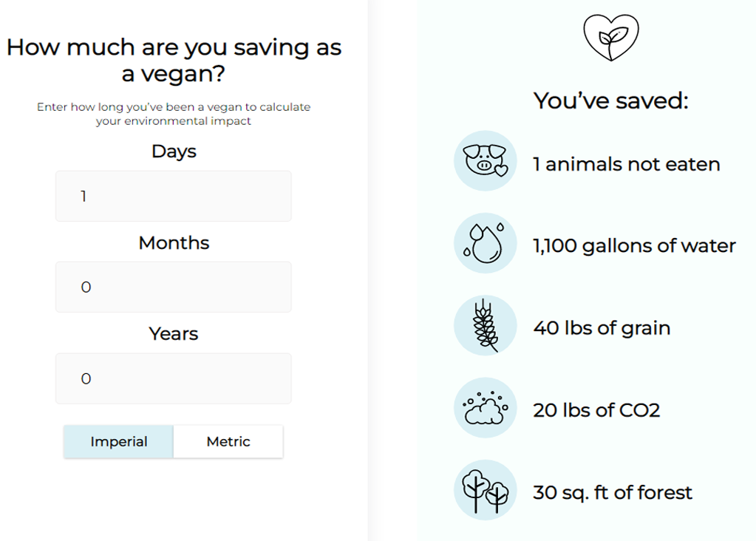Switch units to Metric

tap(228, 441)
